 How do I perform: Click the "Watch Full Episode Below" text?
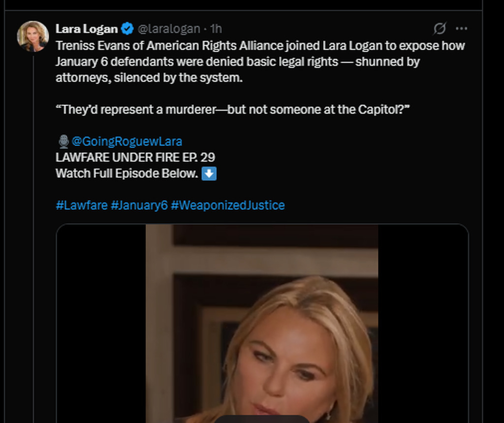(127, 173)
